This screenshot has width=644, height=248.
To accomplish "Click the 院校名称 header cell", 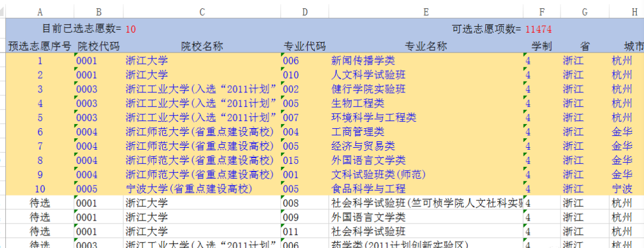I will pos(202,46).
